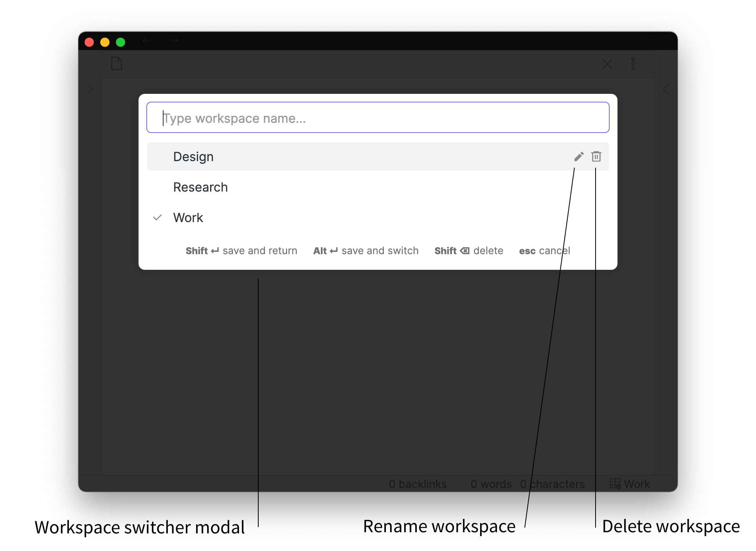Click the workspace layout icon in status bar
This screenshot has height=551, width=756.
point(615,484)
